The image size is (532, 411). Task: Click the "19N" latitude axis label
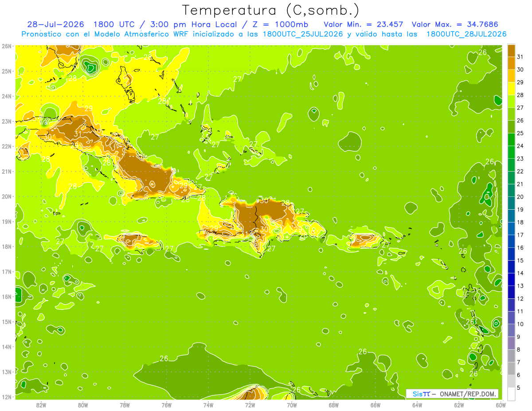pyautogui.click(x=6, y=221)
